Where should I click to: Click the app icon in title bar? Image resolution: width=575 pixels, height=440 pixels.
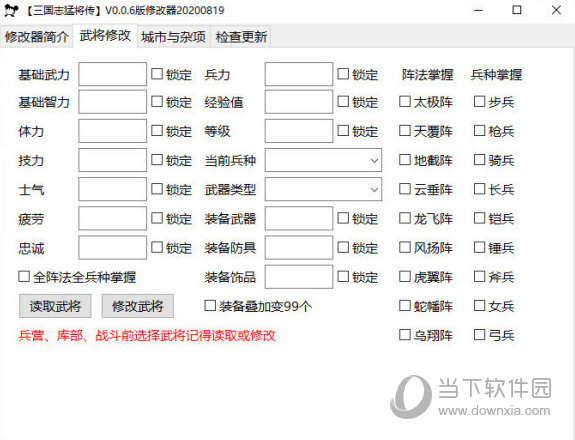click(11, 10)
